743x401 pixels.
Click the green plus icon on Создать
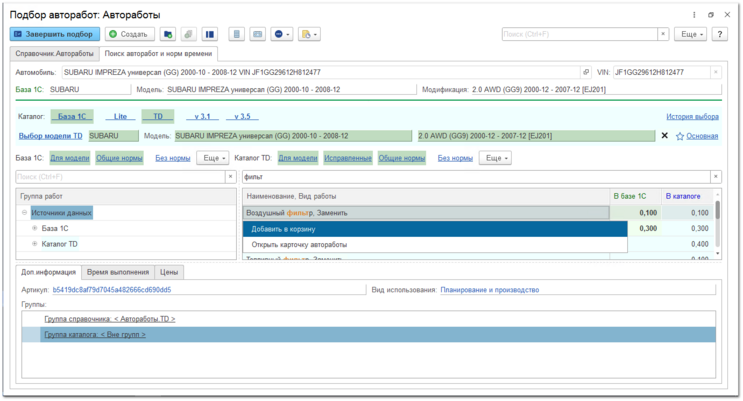[x=113, y=34]
